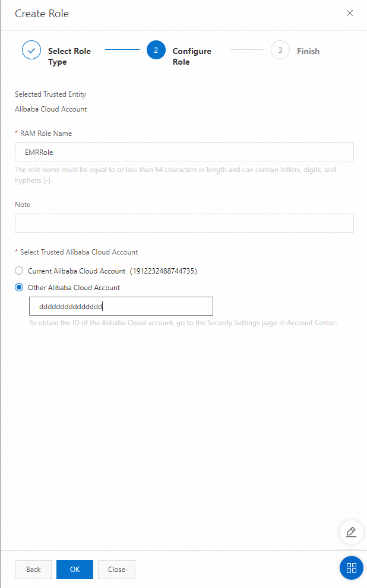The width and height of the screenshot is (367, 588).
Task: Click the floating pencil edit icon
Action: coord(351,532)
